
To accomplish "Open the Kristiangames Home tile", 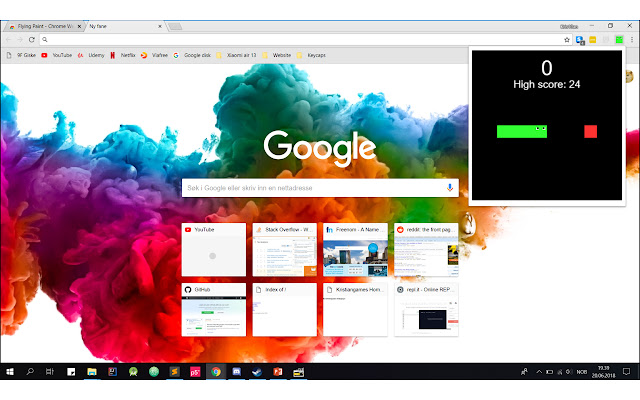I will tap(356, 309).
